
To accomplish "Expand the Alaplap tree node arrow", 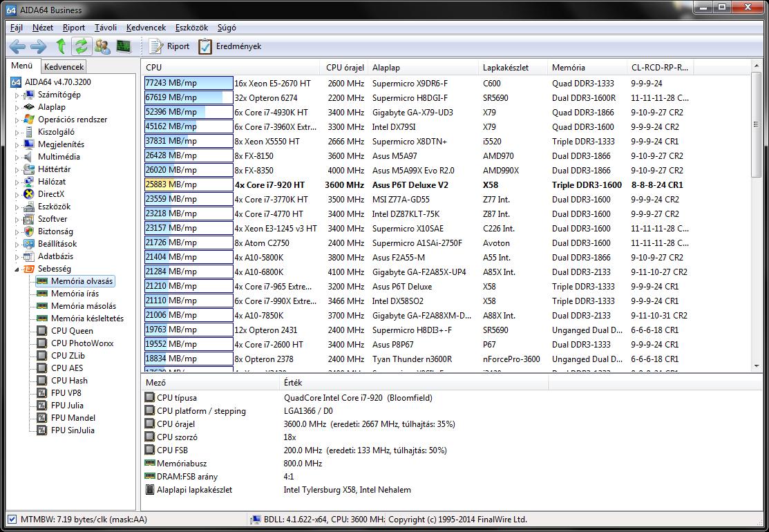I will (x=17, y=107).
